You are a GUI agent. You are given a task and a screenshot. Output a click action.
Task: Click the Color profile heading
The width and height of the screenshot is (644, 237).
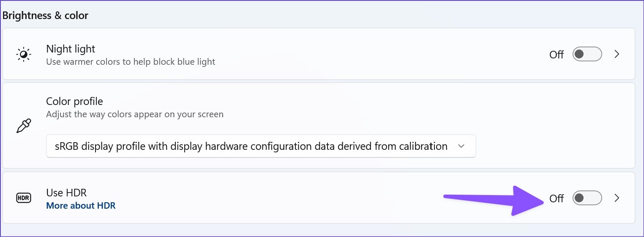point(74,102)
